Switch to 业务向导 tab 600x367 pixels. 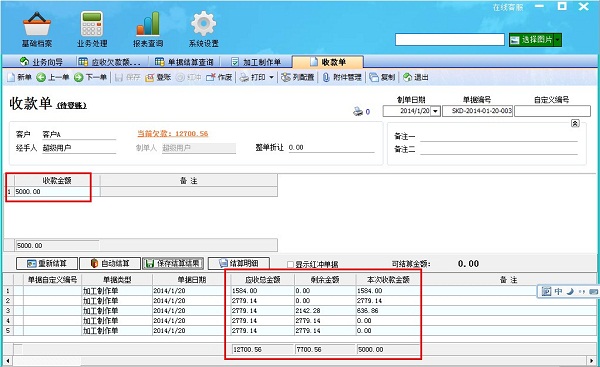41,62
